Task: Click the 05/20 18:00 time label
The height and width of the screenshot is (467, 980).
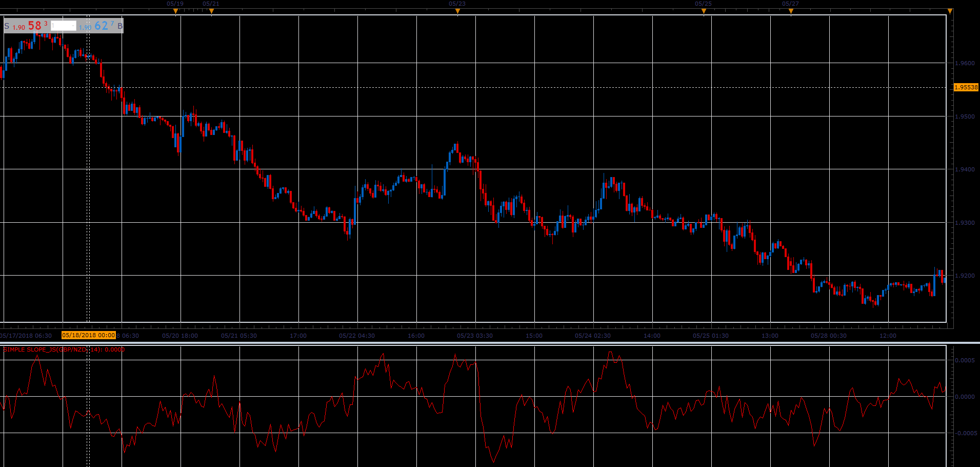Action: click(x=180, y=336)
